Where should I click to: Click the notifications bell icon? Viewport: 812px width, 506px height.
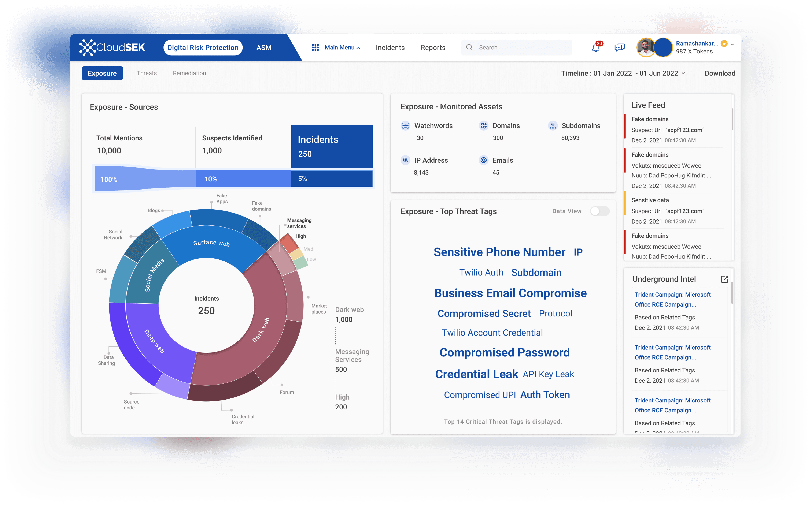coord(596,48)
